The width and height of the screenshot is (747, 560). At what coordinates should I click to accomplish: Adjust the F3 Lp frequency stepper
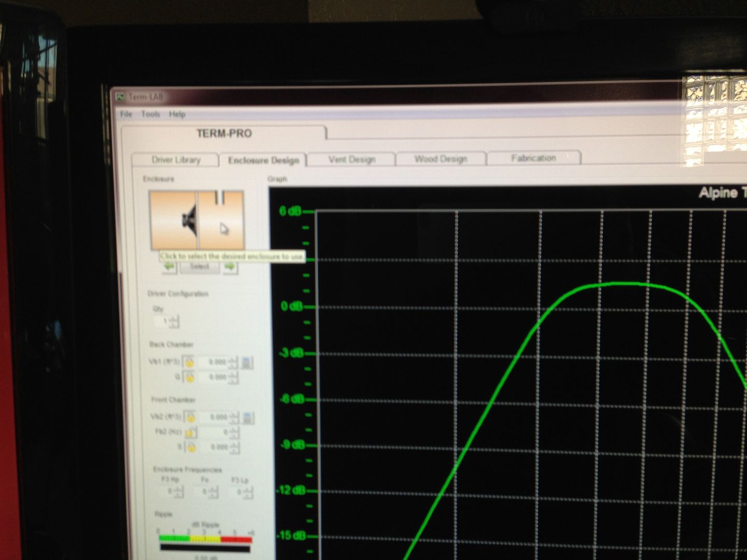249,492
